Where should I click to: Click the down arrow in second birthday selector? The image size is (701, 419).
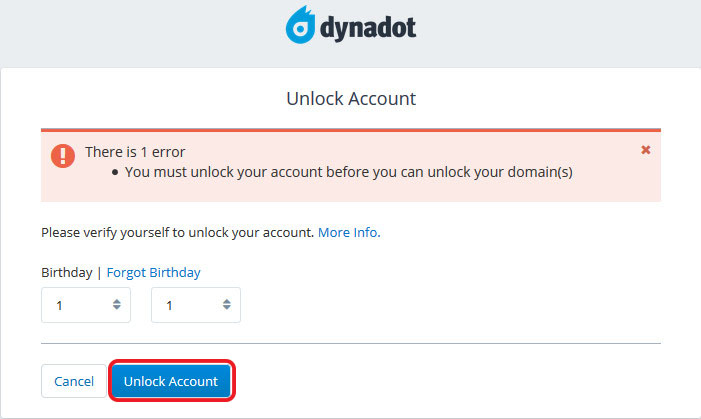click(x=226, y=310)
